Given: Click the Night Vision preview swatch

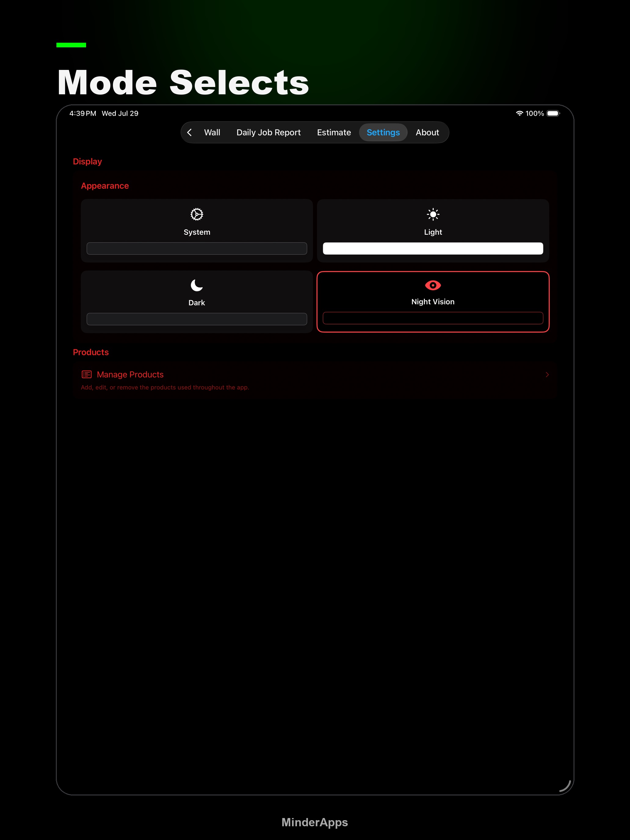Looking at the screenshot, I should [433, 318].
